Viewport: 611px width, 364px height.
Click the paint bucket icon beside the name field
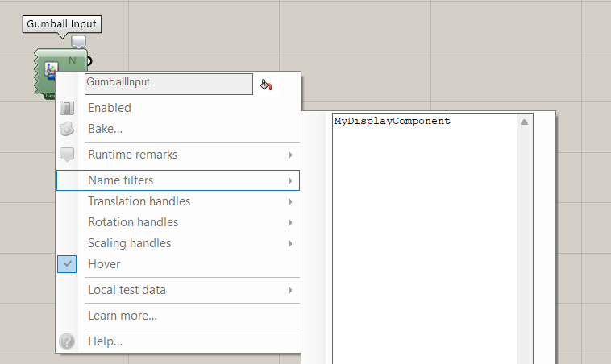click(x=267, y=84)
